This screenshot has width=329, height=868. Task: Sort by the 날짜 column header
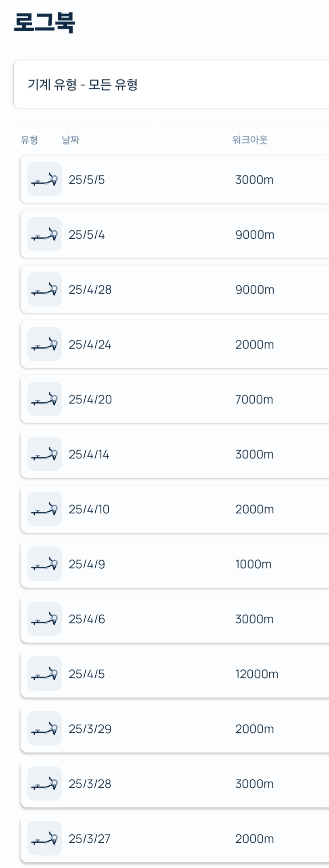(x=71, y=140)
